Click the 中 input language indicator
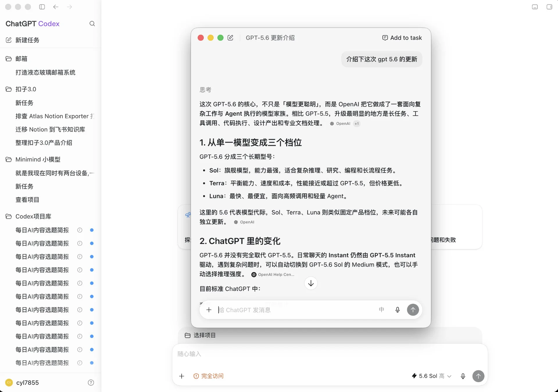 pyautogui.click(x=382, y=310)
